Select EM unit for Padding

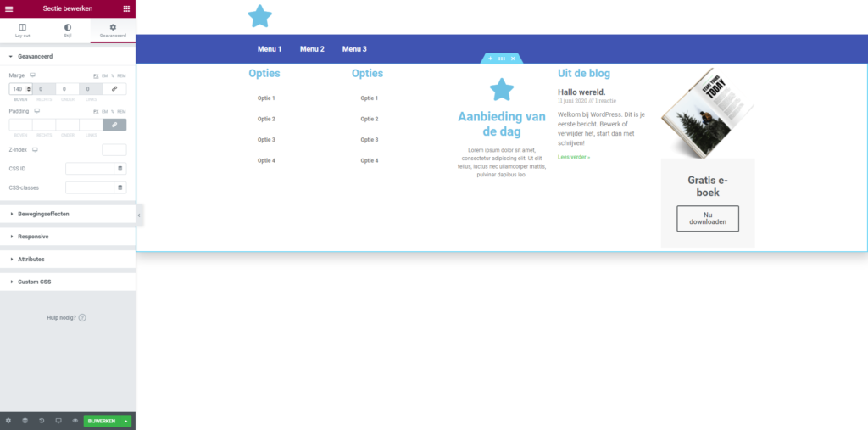[104, 111]
